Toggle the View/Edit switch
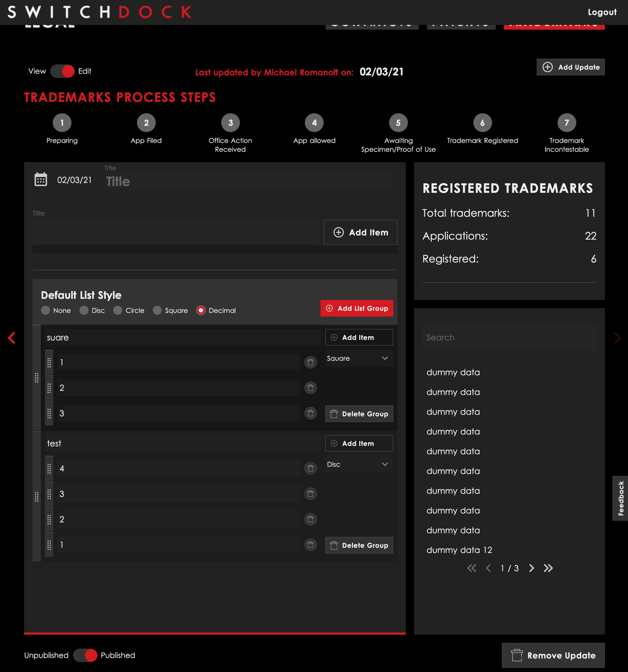The image size is (628, 672). [63, 71]
